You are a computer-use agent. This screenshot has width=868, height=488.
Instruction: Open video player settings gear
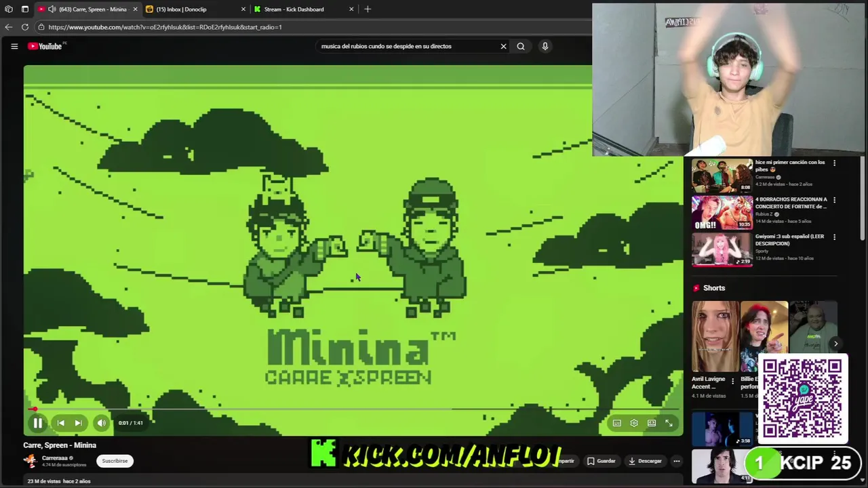click(634, 423)
